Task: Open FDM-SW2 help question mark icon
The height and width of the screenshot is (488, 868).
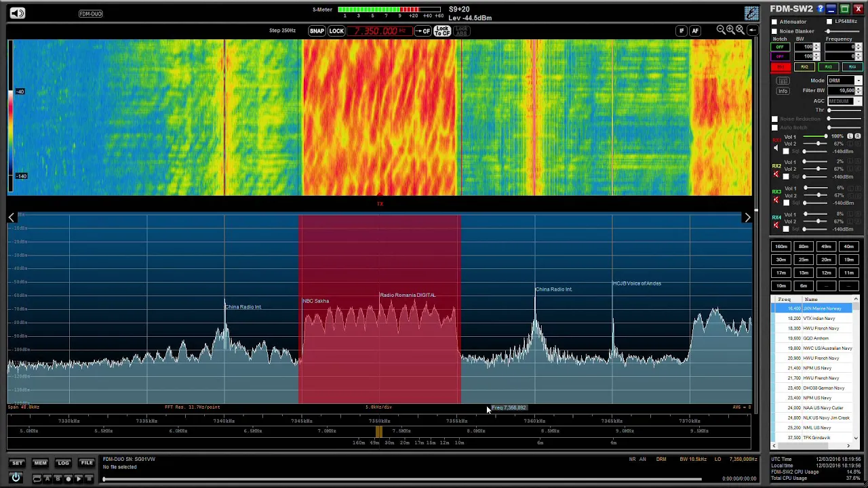Action: (x=821, y=9)
